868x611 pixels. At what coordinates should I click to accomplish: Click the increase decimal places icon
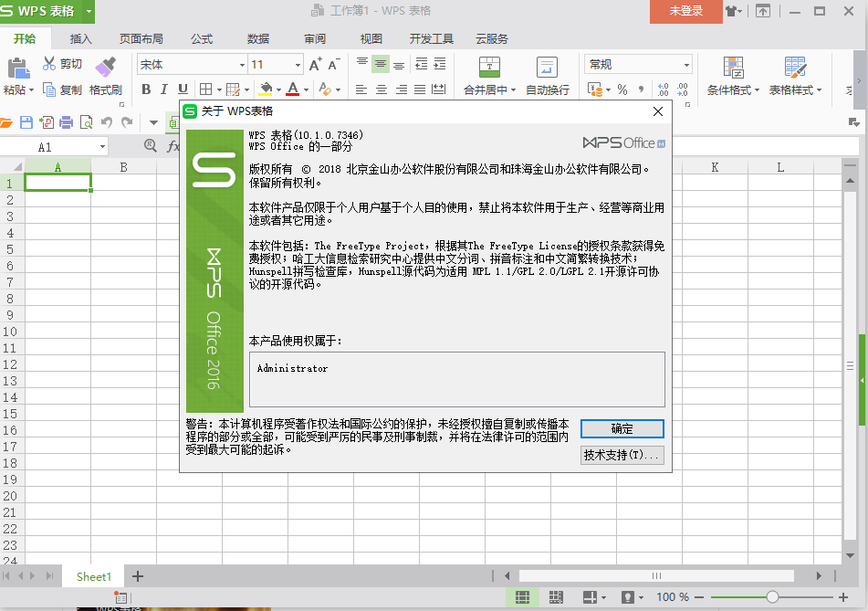(664, 90)
